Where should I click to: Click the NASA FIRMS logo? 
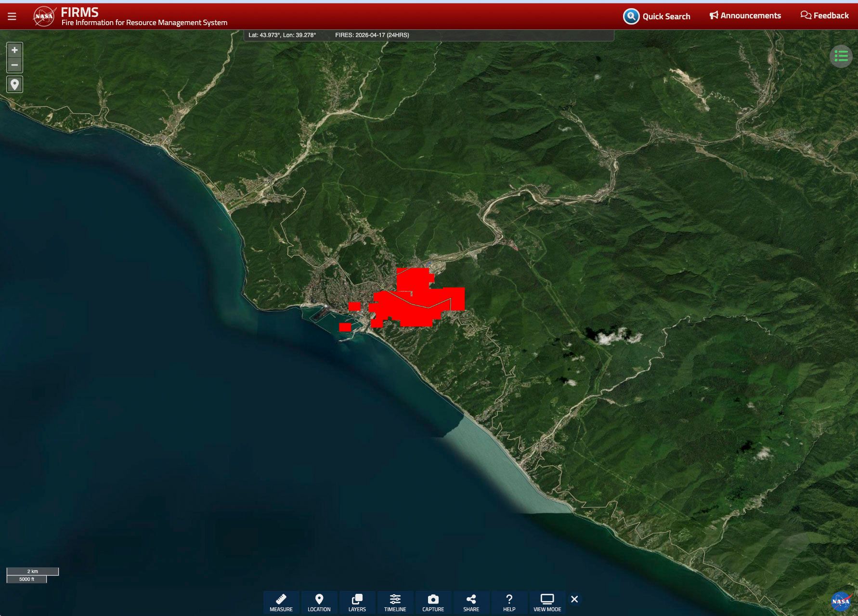tap(44, 16)
